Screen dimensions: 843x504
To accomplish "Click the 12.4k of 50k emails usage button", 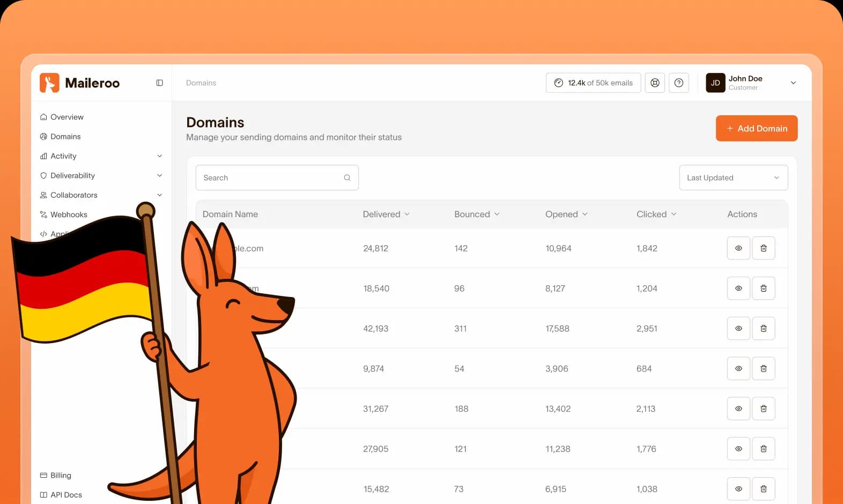I will [x=593, y=83].
